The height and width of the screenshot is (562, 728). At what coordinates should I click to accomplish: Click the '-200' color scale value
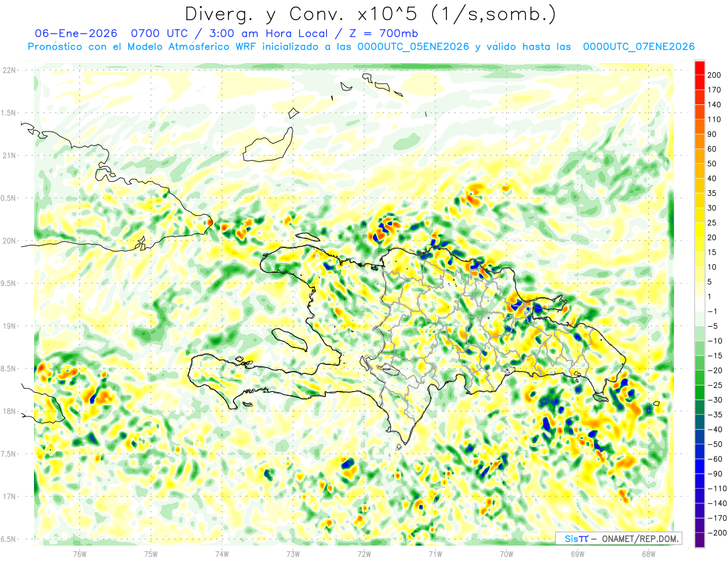pos(717,533)
